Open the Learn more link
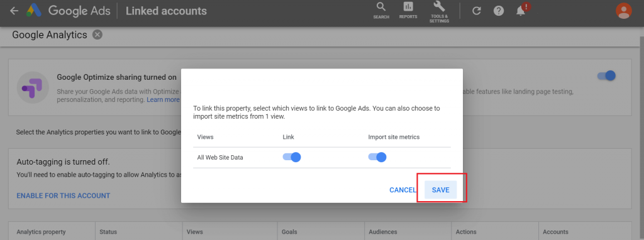Viewport: 644px width, 240px height. 163,100
